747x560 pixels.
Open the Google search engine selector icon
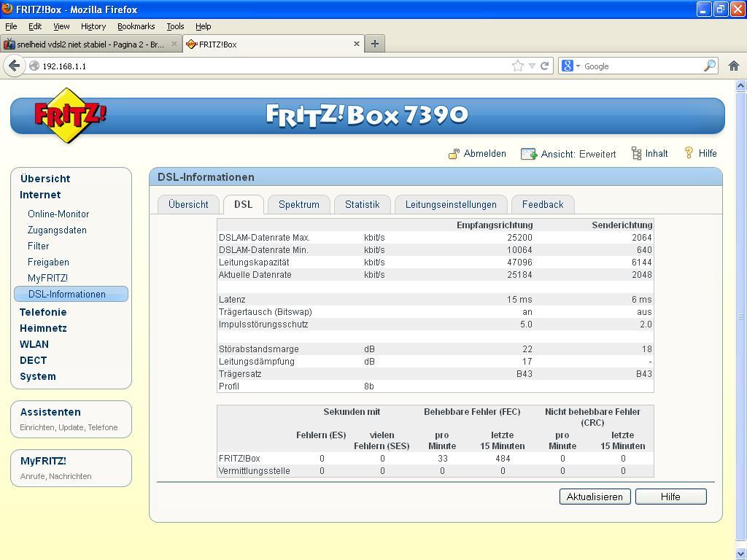click(x=570, y=66)
